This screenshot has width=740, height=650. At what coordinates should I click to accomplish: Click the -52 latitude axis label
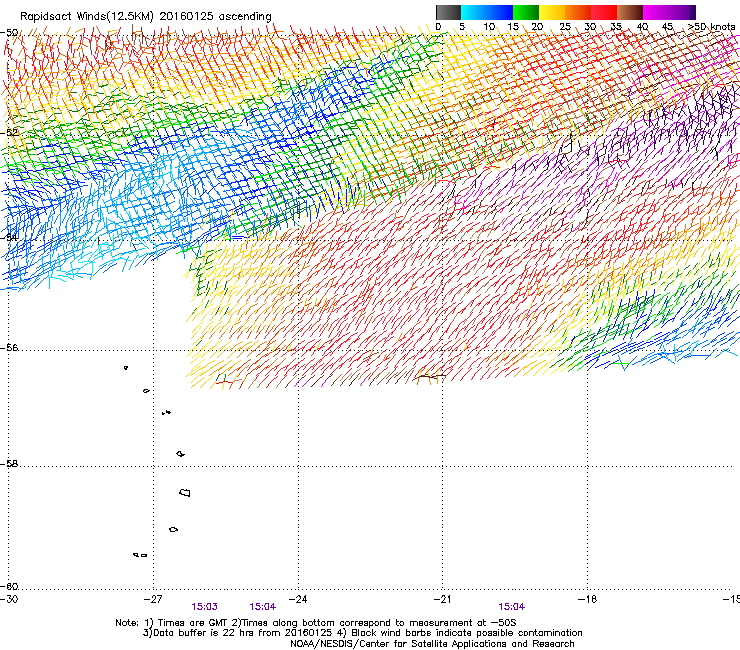click(9, 133)
